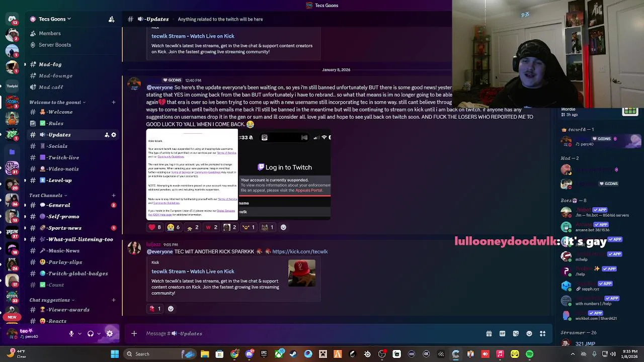Open the Count channel
644x362 pixels.
click(73, 285)
